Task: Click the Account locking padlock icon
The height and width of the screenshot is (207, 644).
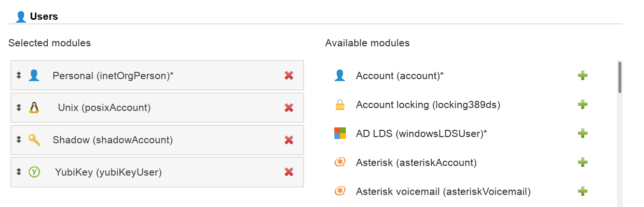Action: 340,105
